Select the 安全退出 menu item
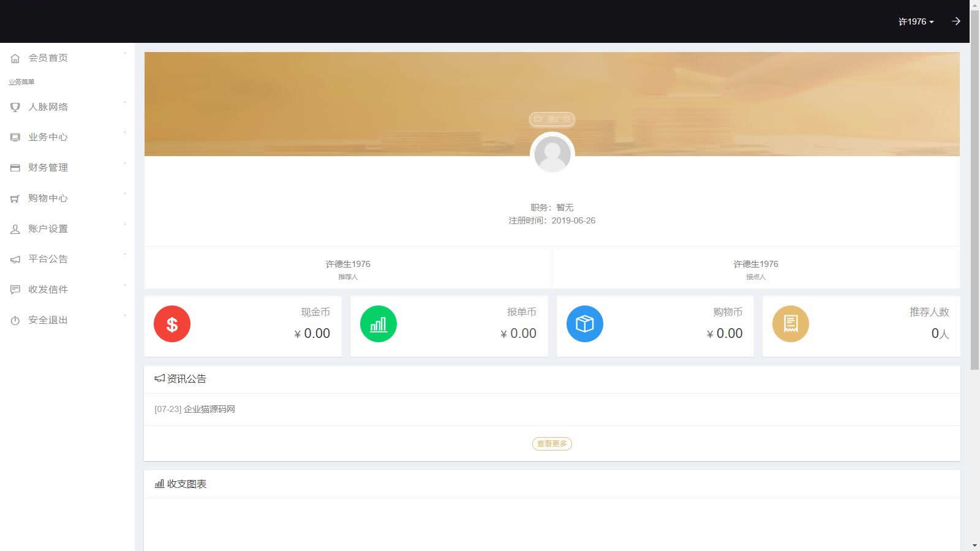Viewport: 980px width, 551px height. click(x=46, y=320)
